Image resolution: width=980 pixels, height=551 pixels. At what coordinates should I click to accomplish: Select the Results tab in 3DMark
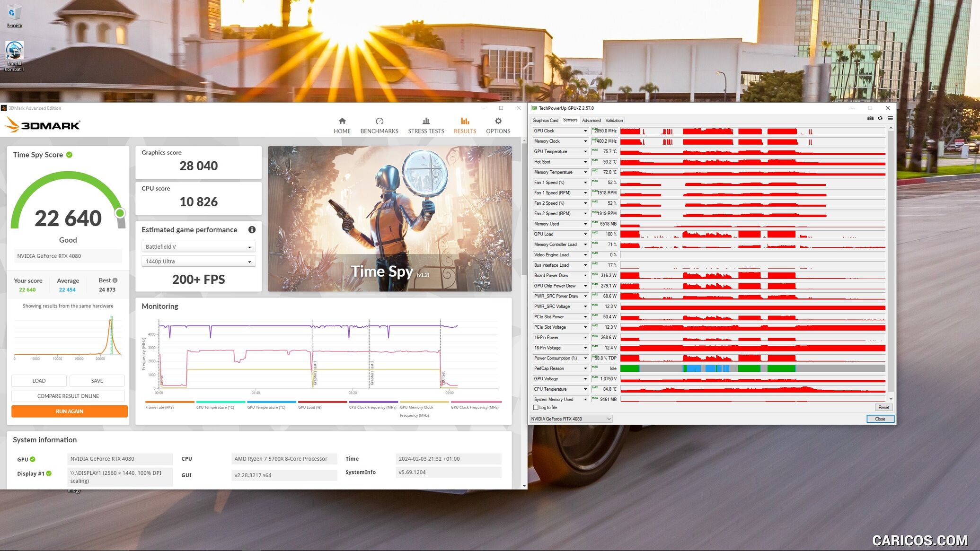465,126
